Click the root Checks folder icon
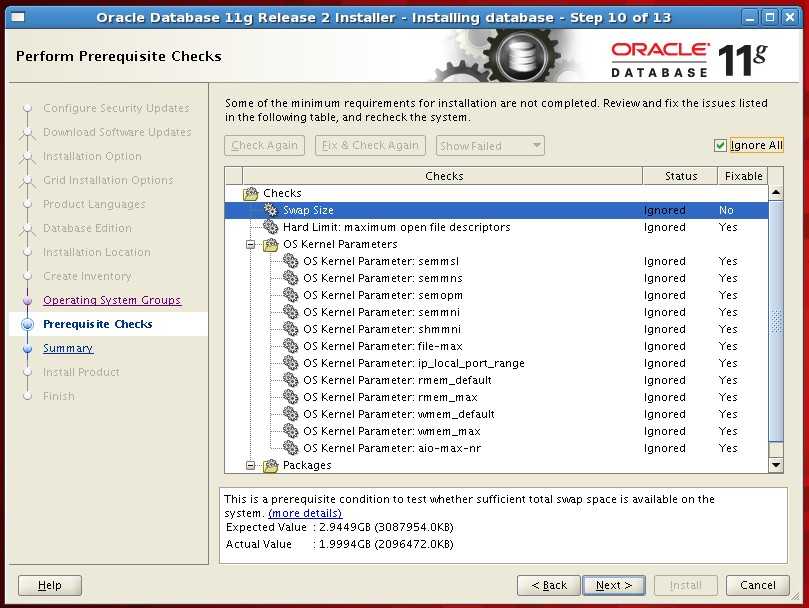 (251, 193)
